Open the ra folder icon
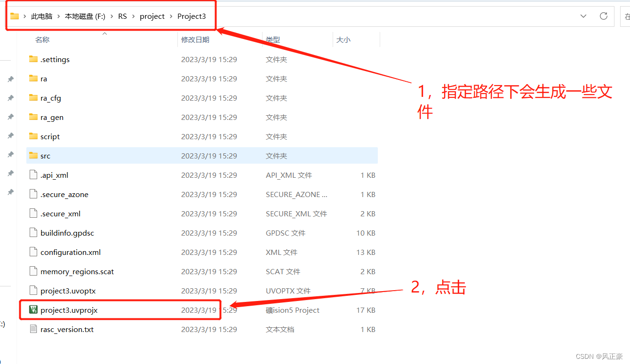630x364 pixels. (x=33, y=79)
